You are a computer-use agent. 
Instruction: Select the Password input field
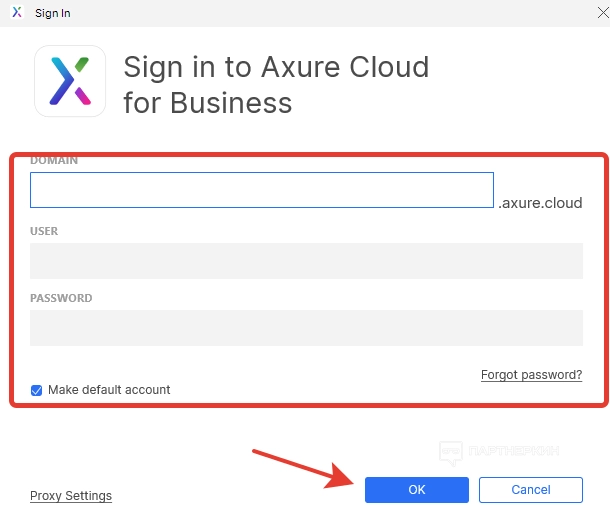(x=306, y=328)
